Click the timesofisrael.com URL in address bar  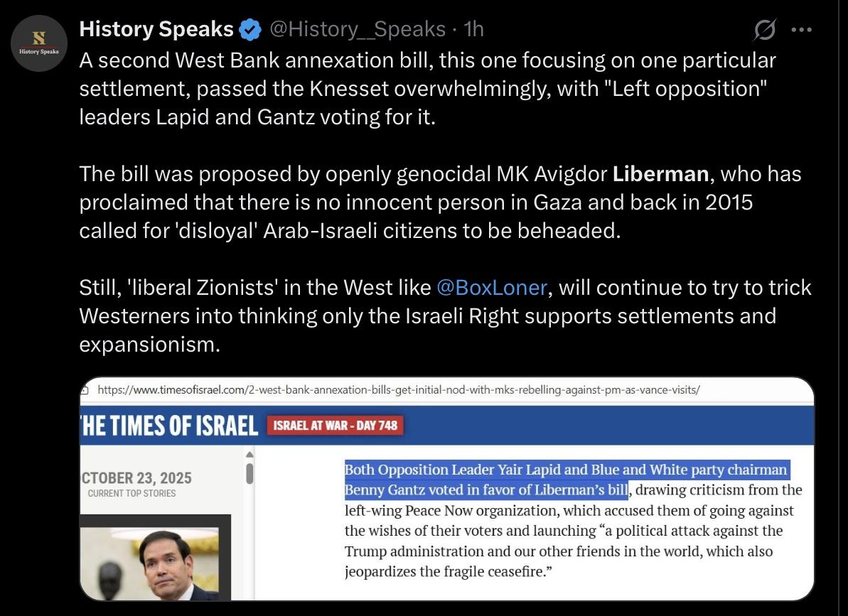coord(398,389)
